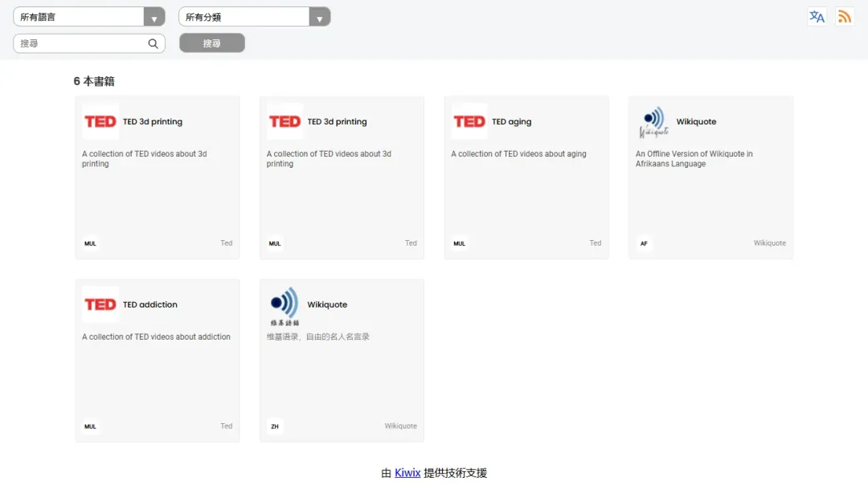Viewport: 868px width, 489px height.
Task: Click the Afrikaans Wikiquote logo icon
Action: (654, 122)
